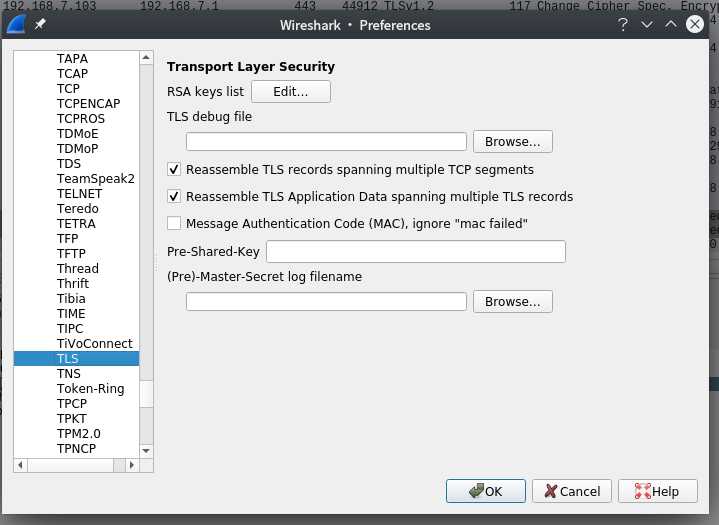Image resolution: width=719 pixels, height=525 pixels.
Task: Select TDS in the protocol list
Action: [x=68, y=164]
